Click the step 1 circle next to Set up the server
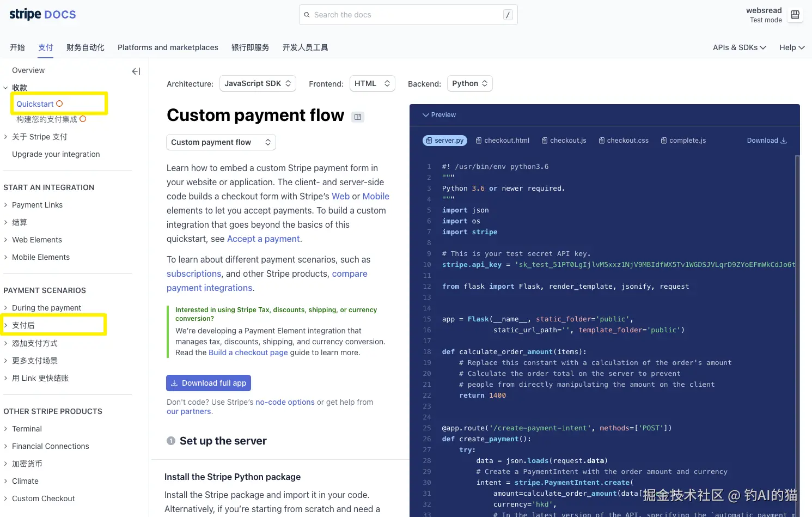Image resolution: width=812 pixels, height=517 pixels. tap(171, 441)
